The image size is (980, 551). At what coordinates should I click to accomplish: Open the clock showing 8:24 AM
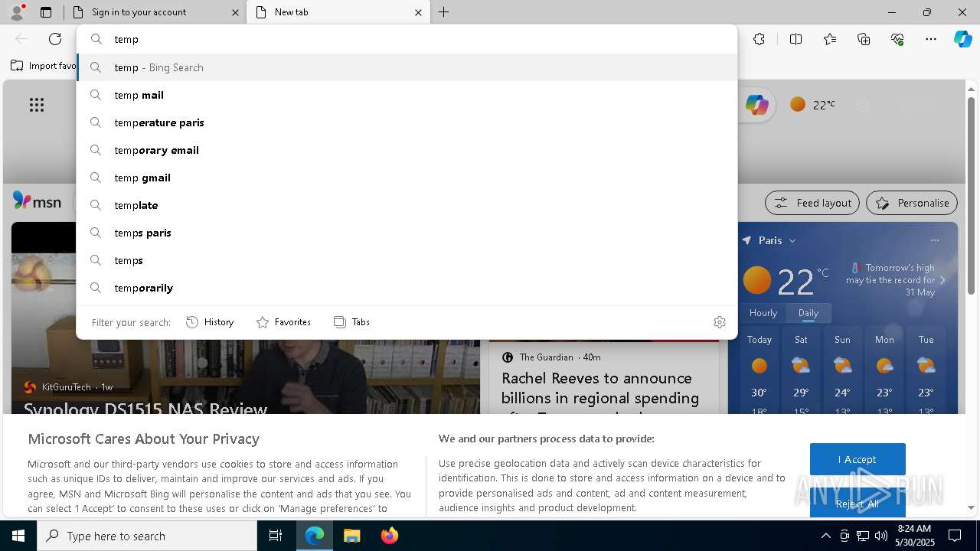tap(916, 536)
